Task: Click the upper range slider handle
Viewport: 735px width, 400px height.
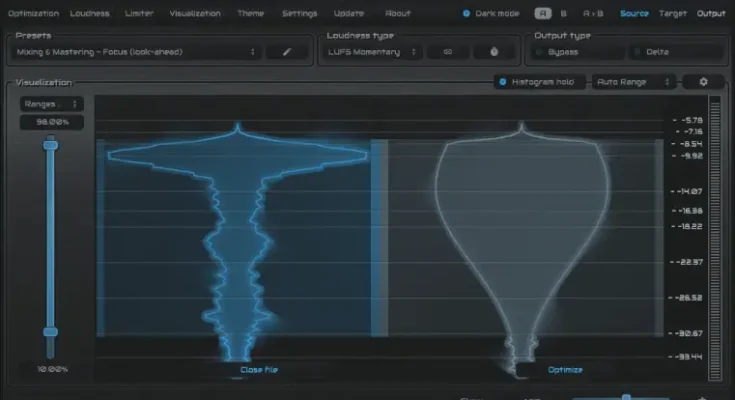Action: (x=50, y=145)
